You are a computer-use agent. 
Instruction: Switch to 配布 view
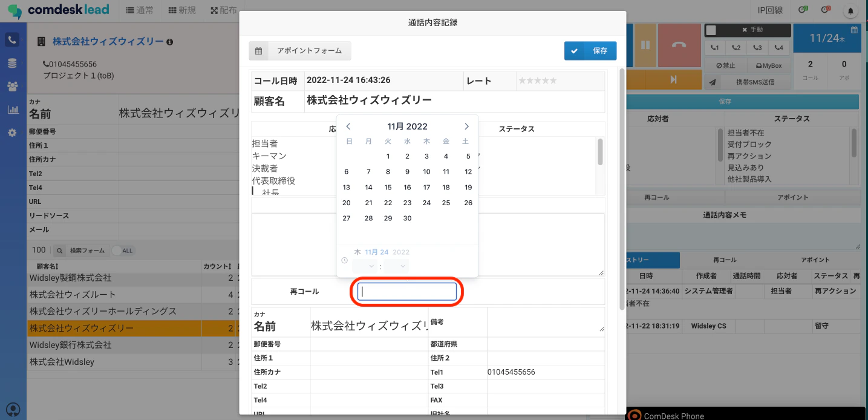(223, 10)
